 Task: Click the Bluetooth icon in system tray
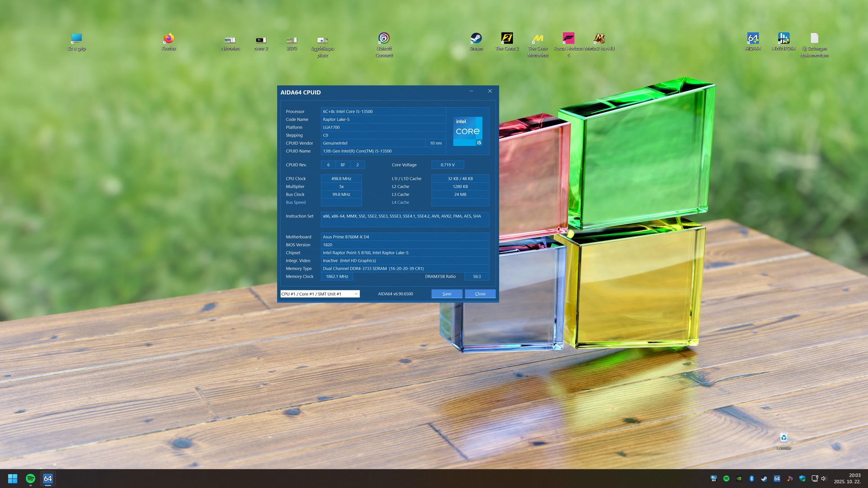(x=751, y=479)
